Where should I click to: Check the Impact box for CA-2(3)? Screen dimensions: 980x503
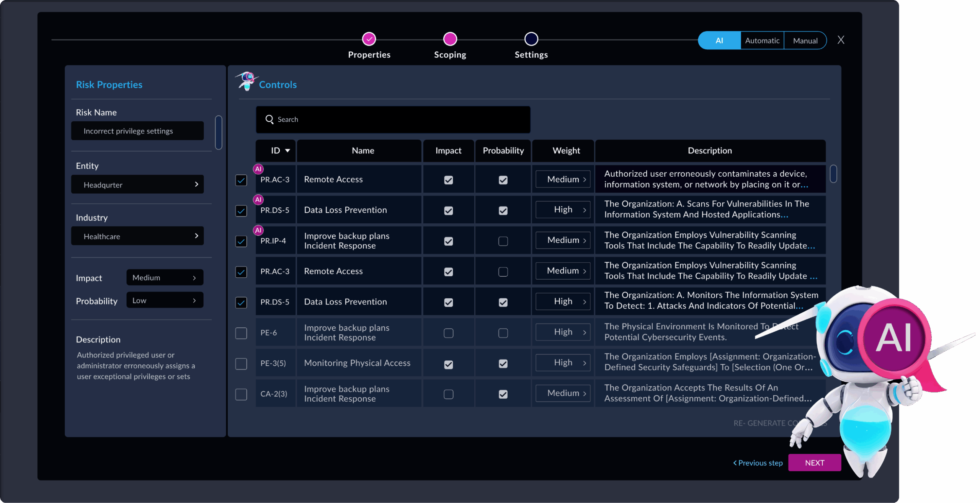[x=448, y=394]
